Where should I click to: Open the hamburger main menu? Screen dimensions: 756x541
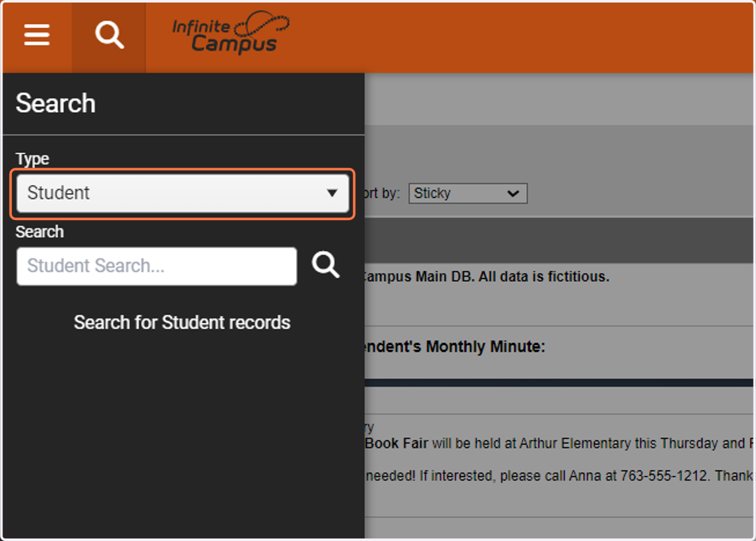click(x=37, y=36)
